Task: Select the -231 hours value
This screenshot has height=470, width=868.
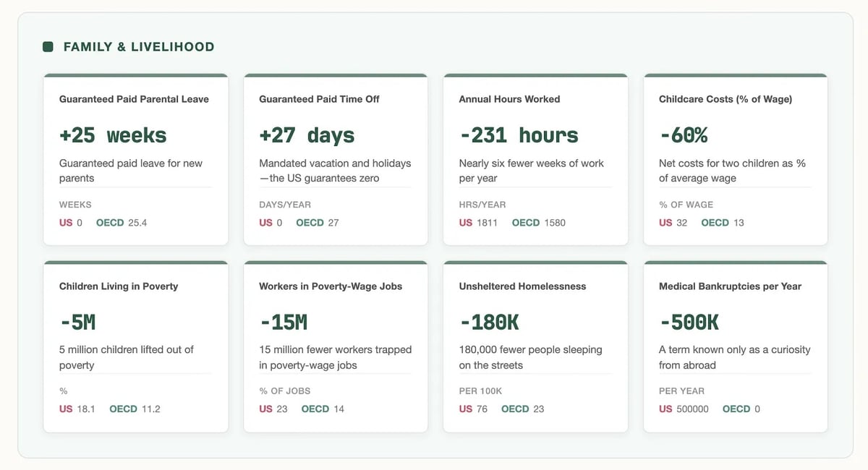Action: 519,135
